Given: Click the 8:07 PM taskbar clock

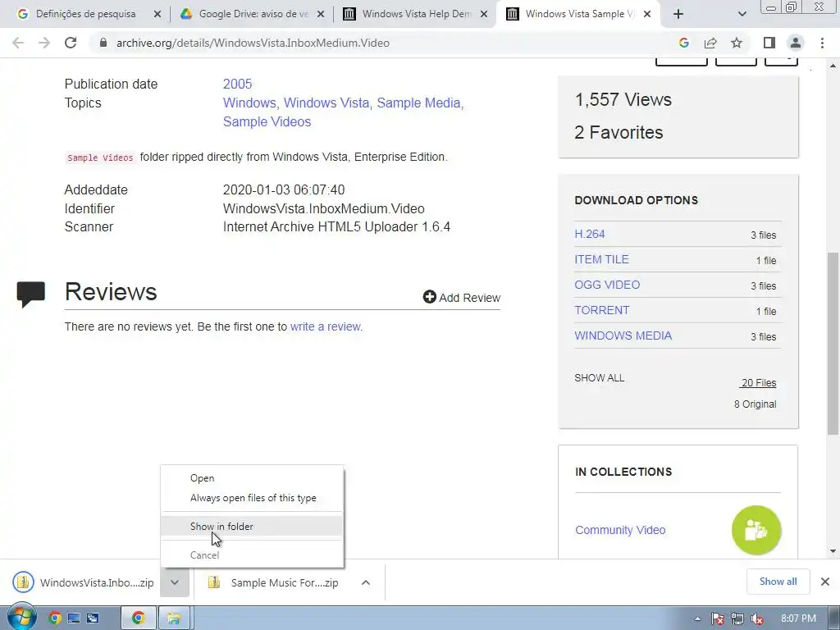Looking at the screenshot, I should click(x=798, y=619).
